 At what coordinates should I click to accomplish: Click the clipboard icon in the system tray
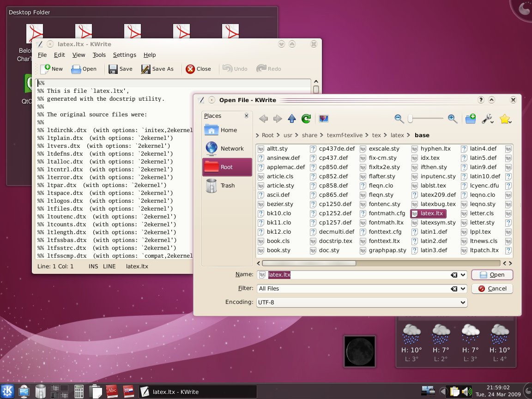point(454,392)
